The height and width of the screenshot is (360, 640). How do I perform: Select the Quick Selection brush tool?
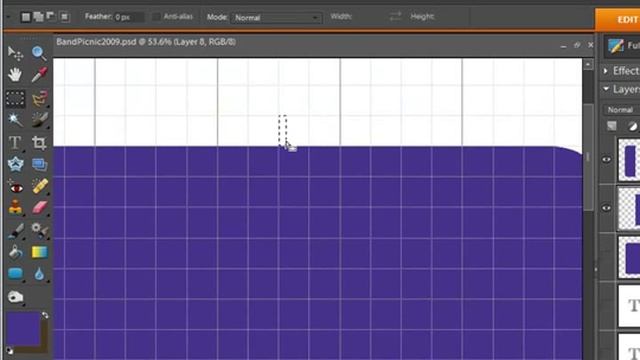(39, 120)
